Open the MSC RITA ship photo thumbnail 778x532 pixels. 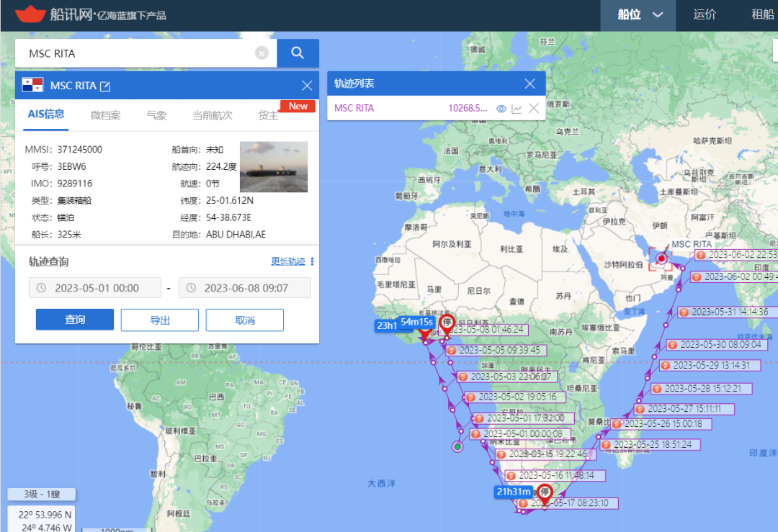tap(274, 166)
